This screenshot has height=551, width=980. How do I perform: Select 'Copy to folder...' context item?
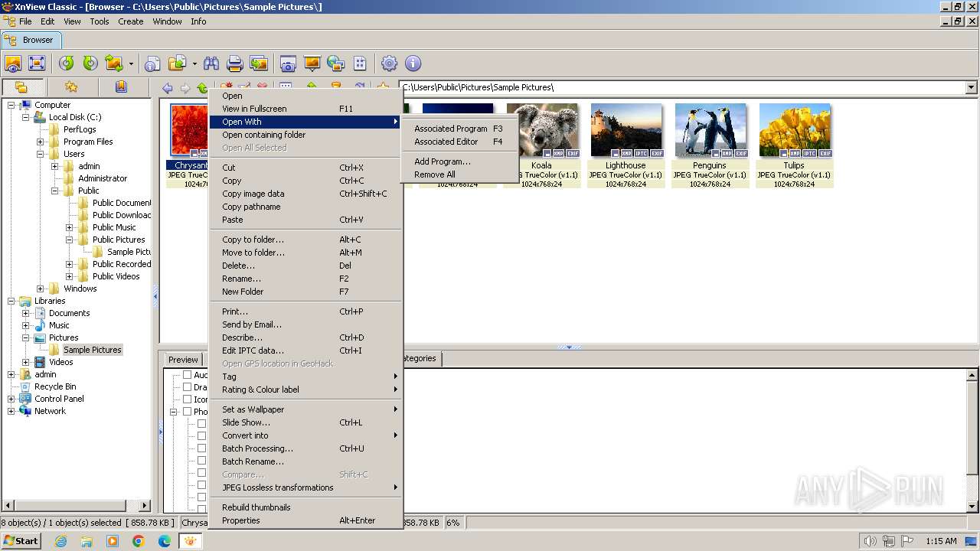point(305,240)
